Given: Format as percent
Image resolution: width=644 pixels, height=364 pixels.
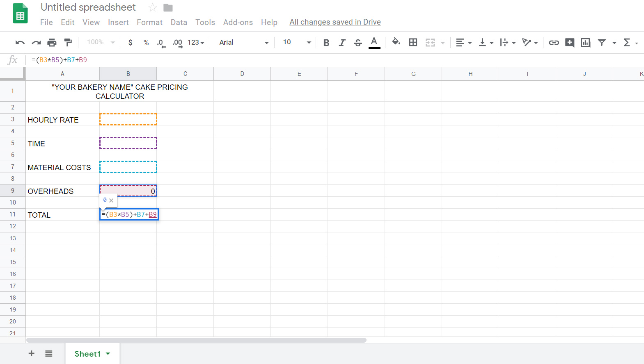Looking at the screenshot, I should coord(146,42).
